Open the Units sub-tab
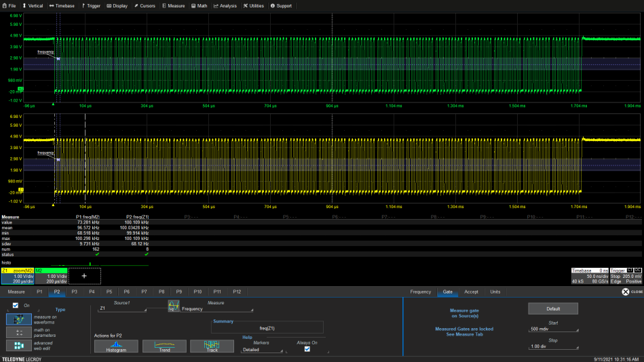 pos(495,291)
